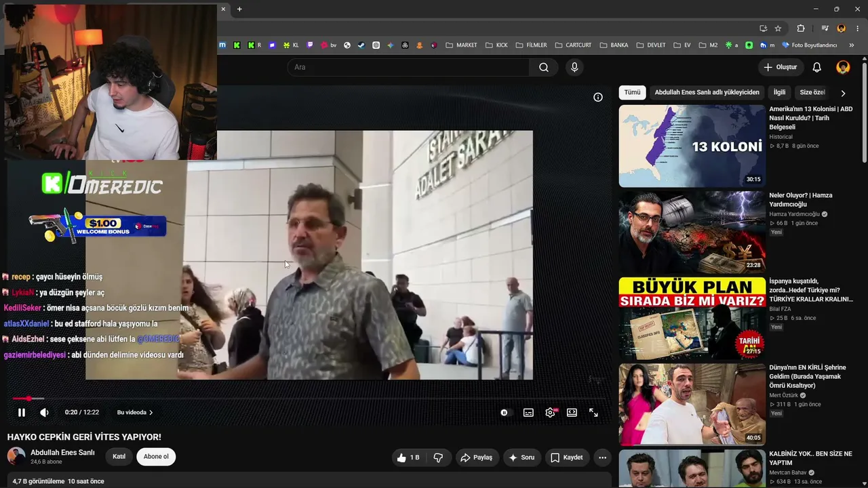Open 'Büyük Plan' video thumbnail
Image resolution: width=868 pixels, height=488 pixels.
tap(692, 319)
